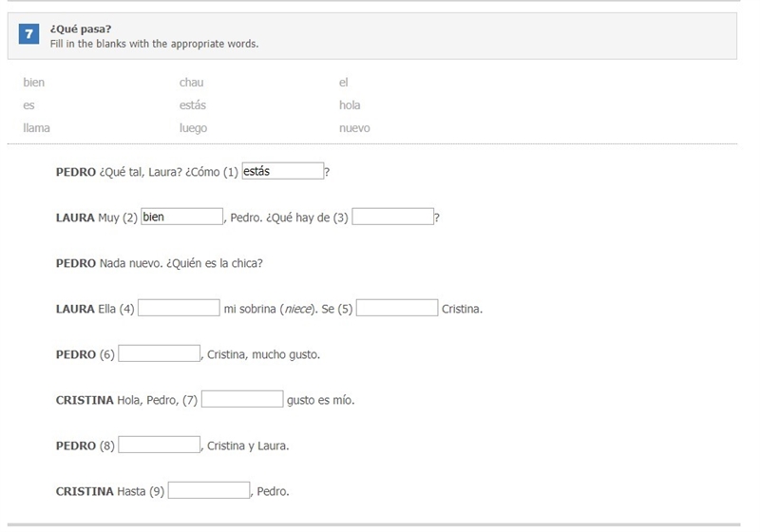The height and width of the screenshot is (532, 760).
Task: Focus blank 9 after 'Hasta'
Action: point(209,490)
